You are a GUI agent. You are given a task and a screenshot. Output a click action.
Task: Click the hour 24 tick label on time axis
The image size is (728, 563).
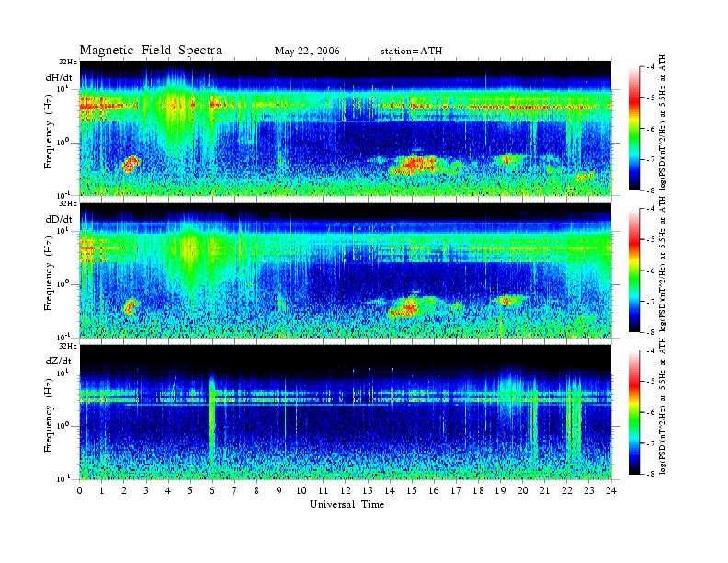611,490
